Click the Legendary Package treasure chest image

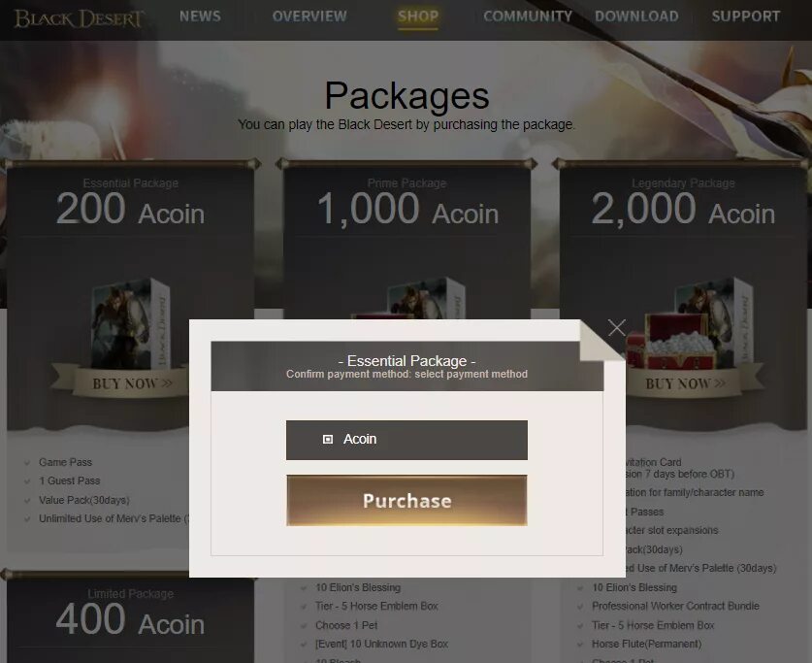click(x=671, y=341)
